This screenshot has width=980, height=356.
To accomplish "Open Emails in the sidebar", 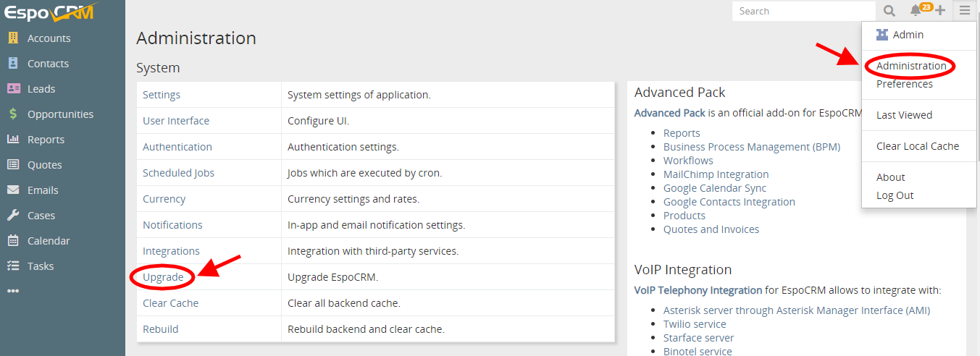I will 43,190.
